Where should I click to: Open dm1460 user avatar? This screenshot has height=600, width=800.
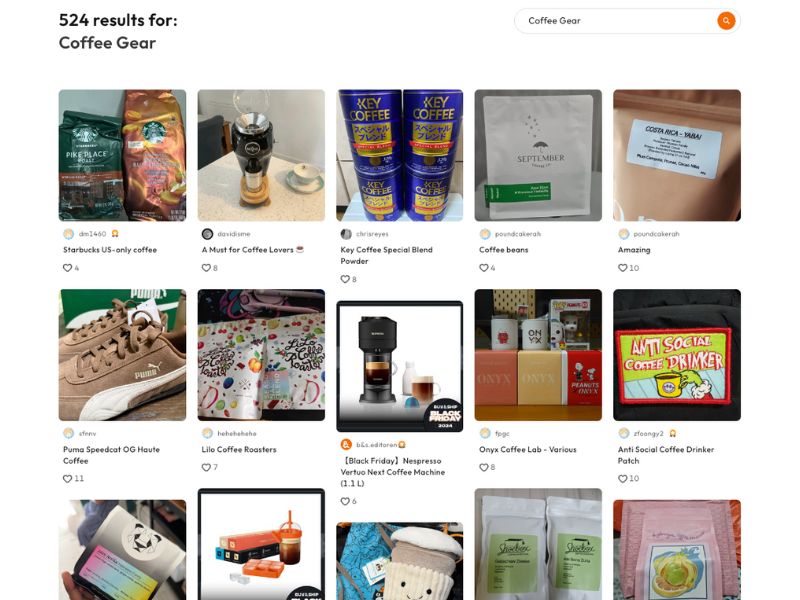[x=68, y=234]
